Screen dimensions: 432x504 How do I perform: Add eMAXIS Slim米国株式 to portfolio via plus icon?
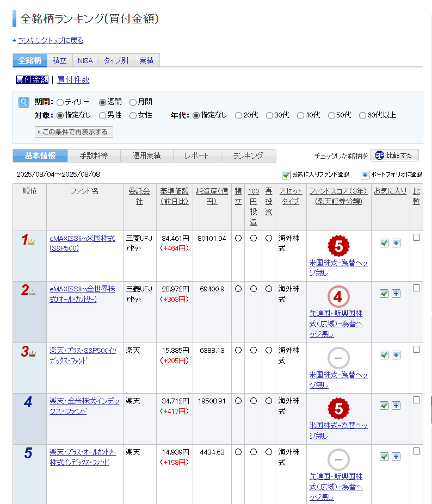[x=396, y=243]
